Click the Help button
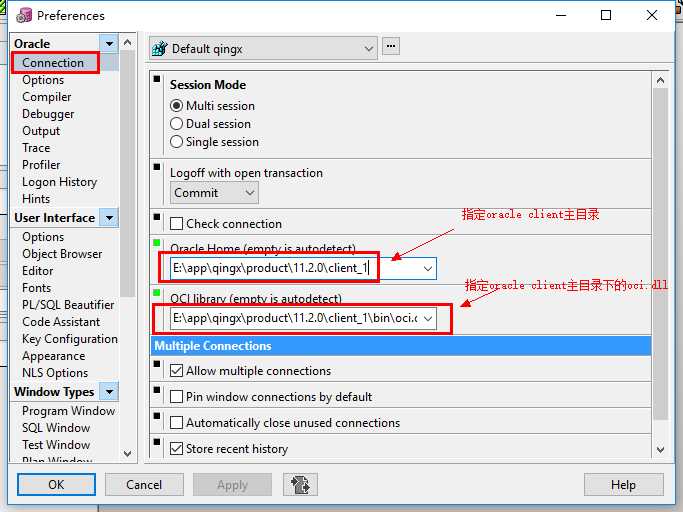 click(x=623, y=485)
